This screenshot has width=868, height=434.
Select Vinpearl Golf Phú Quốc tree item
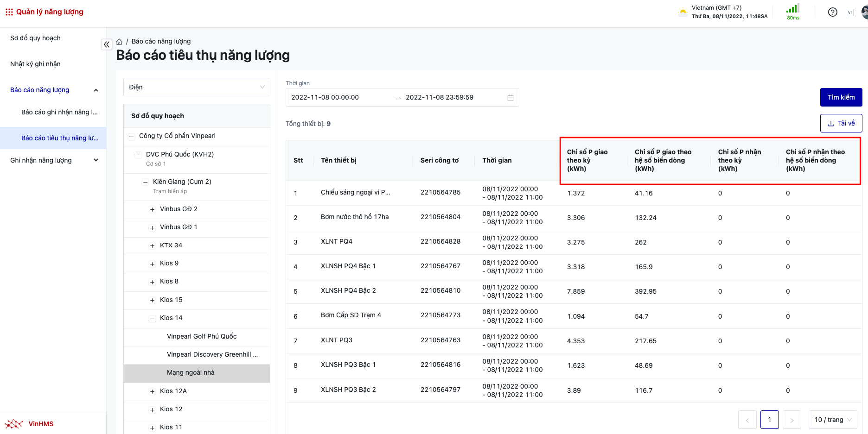click(202, 336)
